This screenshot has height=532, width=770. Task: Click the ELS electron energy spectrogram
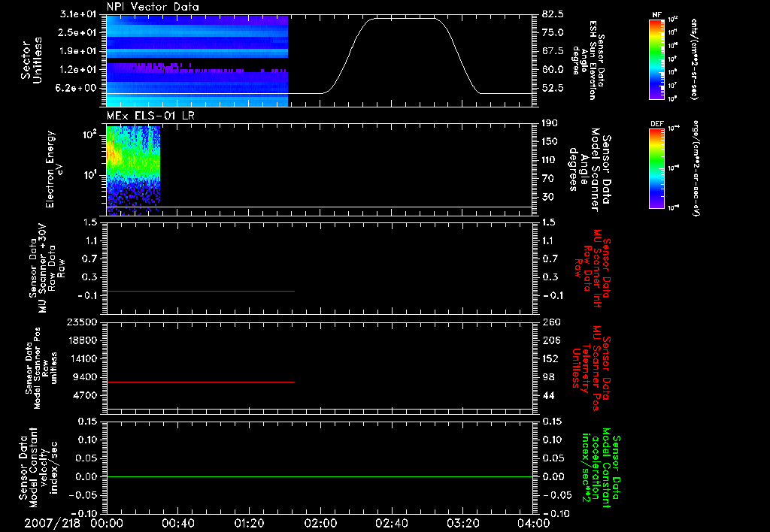(133, 171)
